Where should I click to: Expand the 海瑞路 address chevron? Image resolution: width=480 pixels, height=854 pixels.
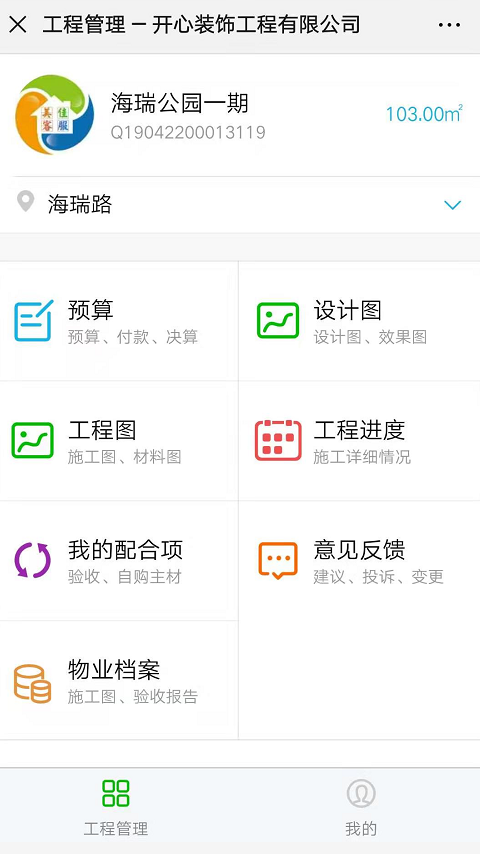pos(452,205)
